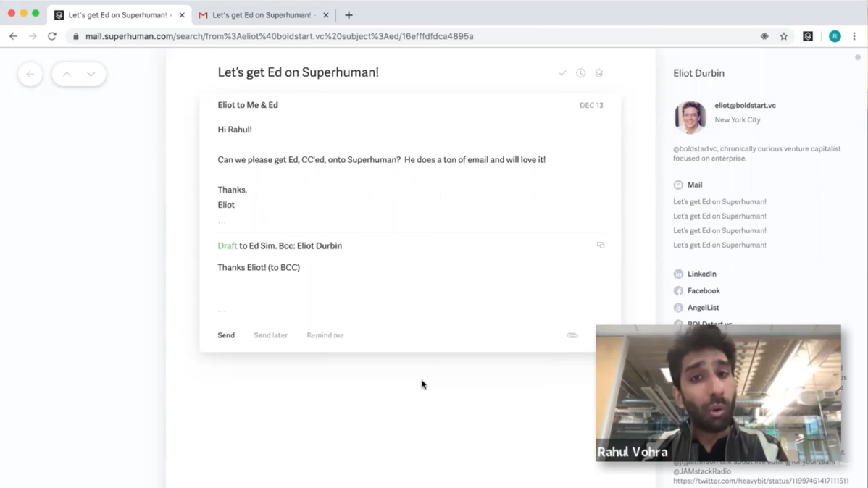The width and height of the screenshot is (868, 488).
Task: Go to next conversation with down chevron
Action: pos(91,74)
